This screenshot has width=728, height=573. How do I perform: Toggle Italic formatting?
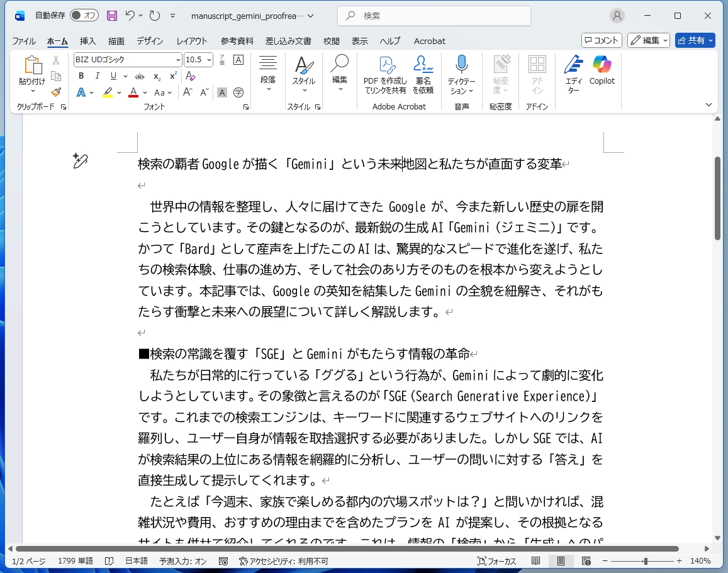[97, 76]
